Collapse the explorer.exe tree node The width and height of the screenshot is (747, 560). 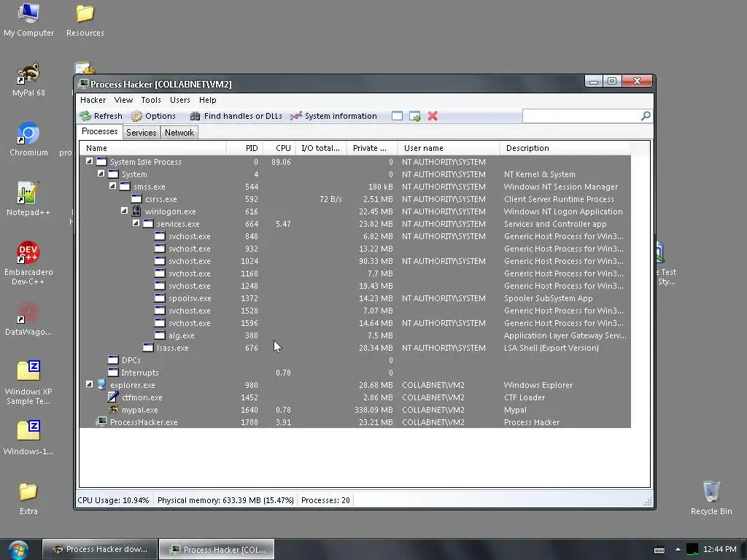click(89, 384)
